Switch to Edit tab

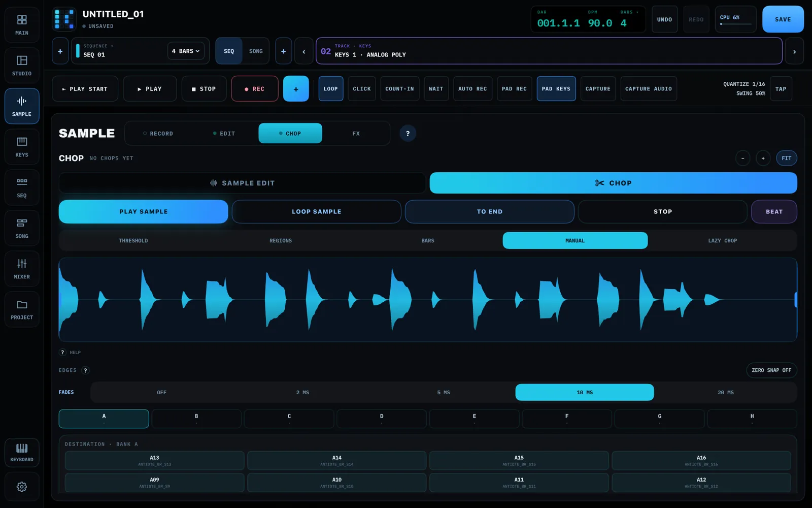point(224,134)
